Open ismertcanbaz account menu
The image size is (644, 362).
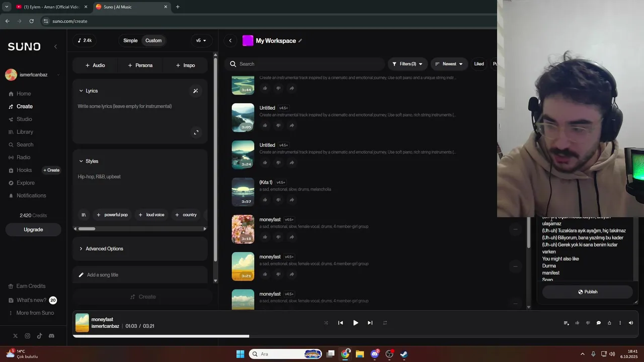tap(33, 75)
